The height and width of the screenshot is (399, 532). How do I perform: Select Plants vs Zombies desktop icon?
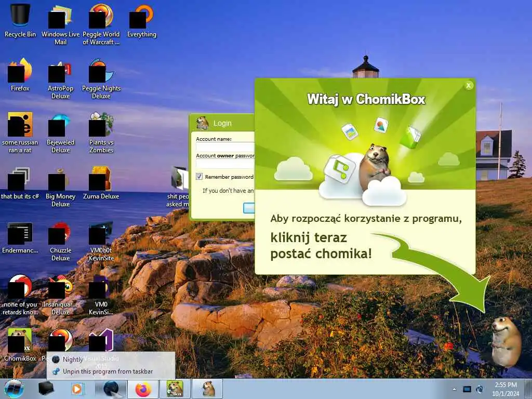pyautogui.click(x=101, y=132)
